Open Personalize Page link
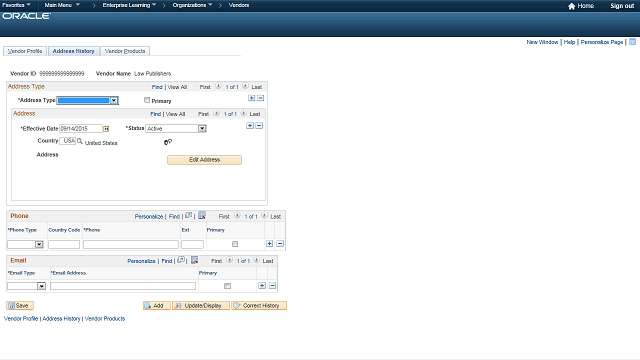The height and width of the screenshot is (360, 640). [602, 42]
